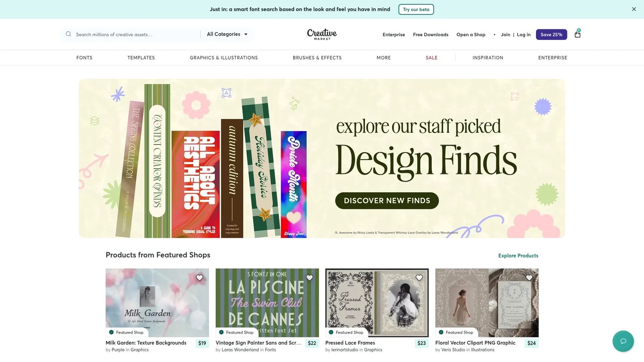Open Floral Vector Clipart thumbnail
Screen dimensions: 644x362
[x=487, y=303]
